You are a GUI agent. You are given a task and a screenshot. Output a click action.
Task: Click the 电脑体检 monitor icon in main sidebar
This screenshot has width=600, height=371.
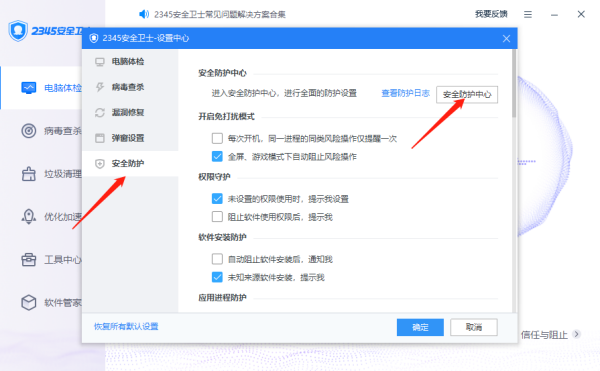point(29,88)
